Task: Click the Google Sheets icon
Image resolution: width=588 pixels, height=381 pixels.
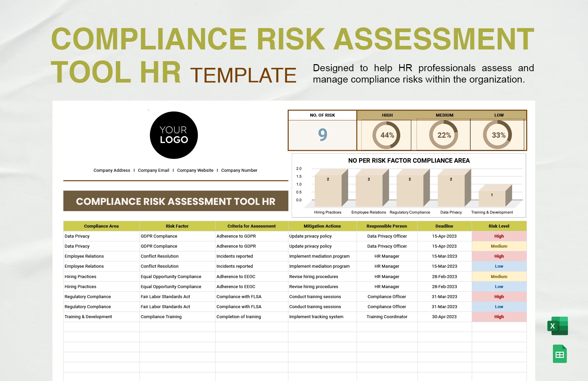Action: click(560, 354)
